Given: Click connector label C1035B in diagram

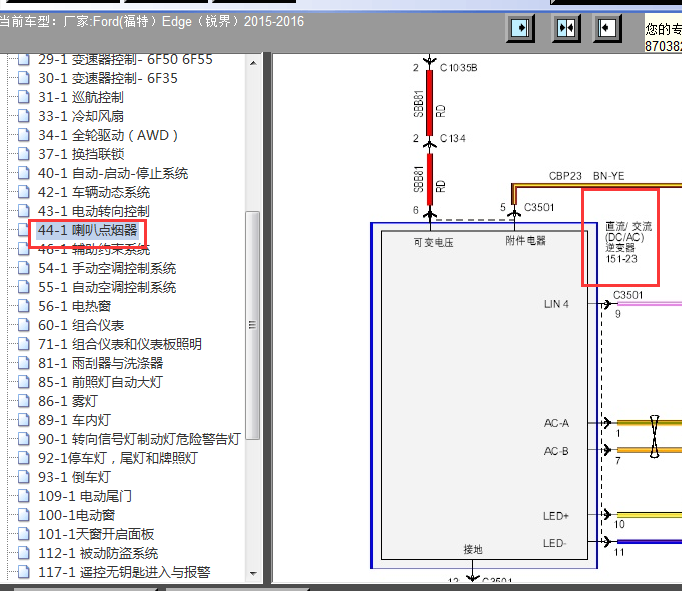Looking at the screenshot, I should [x=458, y=68].
